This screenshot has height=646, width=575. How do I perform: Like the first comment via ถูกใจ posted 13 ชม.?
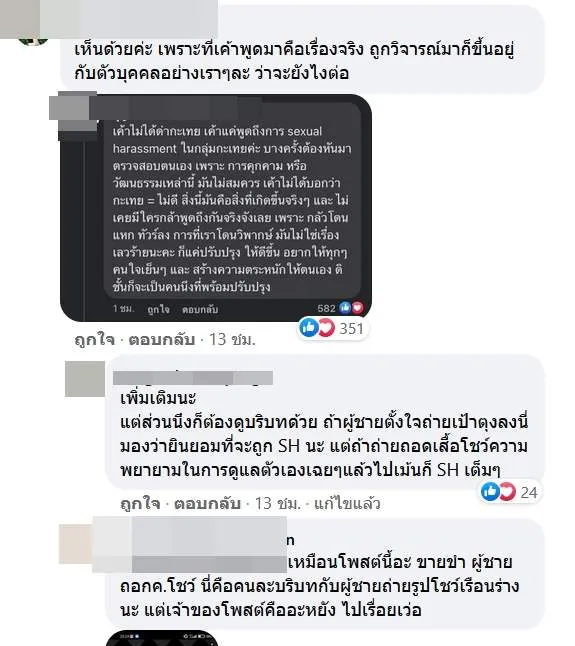point(94,340)
